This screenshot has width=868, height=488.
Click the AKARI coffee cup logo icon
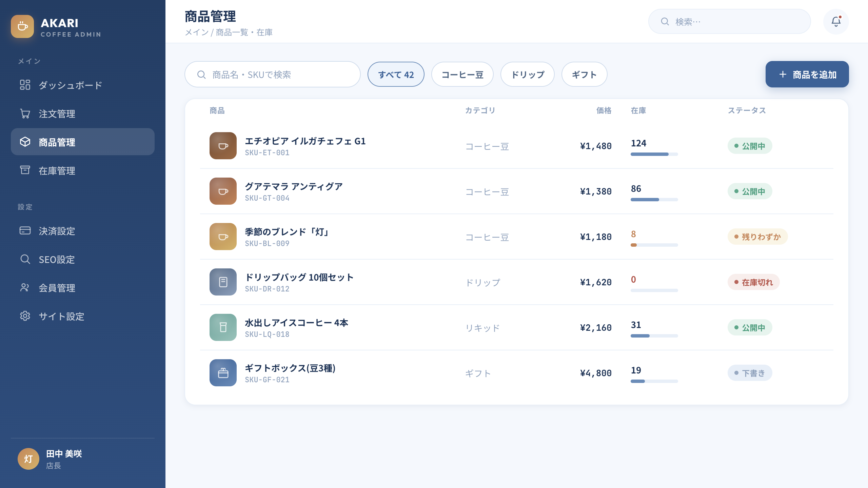click(22, 26)
